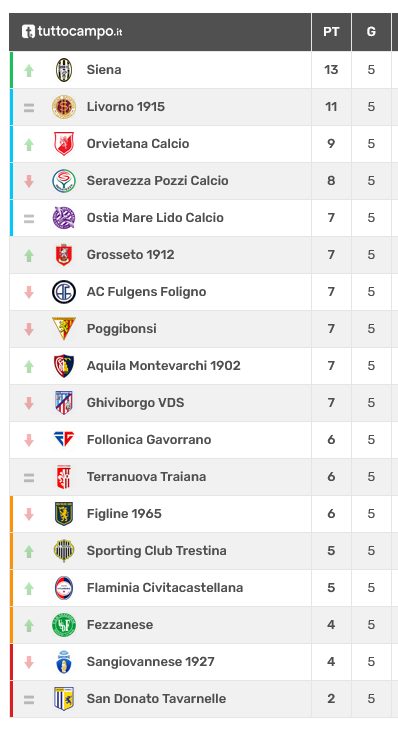398x729 pixels.
Task: Open the AC Fulgens Foligno logo
Action: pyautogui.click(x=64, y=292)
